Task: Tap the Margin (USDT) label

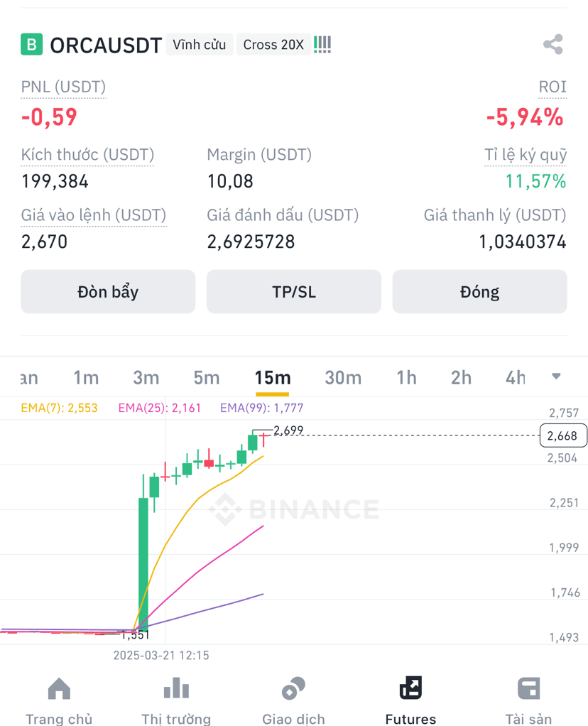Action: click(x=259, y=155)
